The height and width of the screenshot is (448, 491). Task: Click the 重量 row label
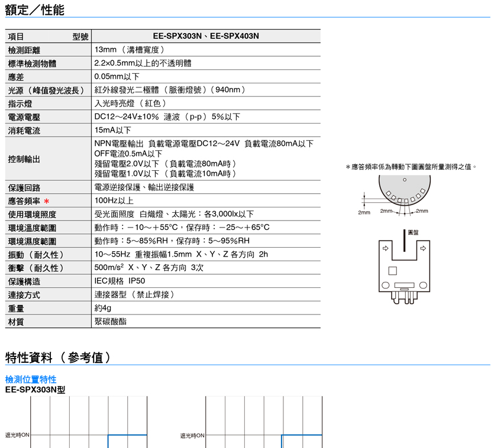[16, 309]
